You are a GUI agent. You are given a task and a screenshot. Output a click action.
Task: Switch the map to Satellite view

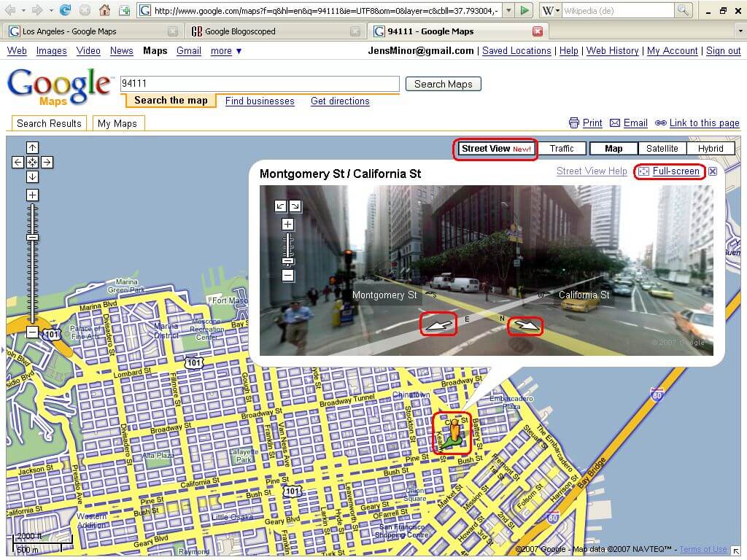662,149
